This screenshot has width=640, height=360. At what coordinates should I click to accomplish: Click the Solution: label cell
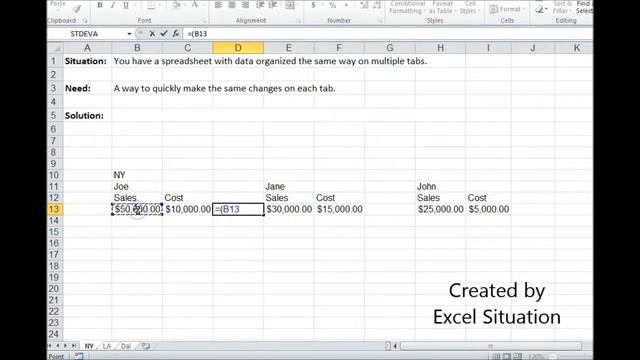coord(87,116)
